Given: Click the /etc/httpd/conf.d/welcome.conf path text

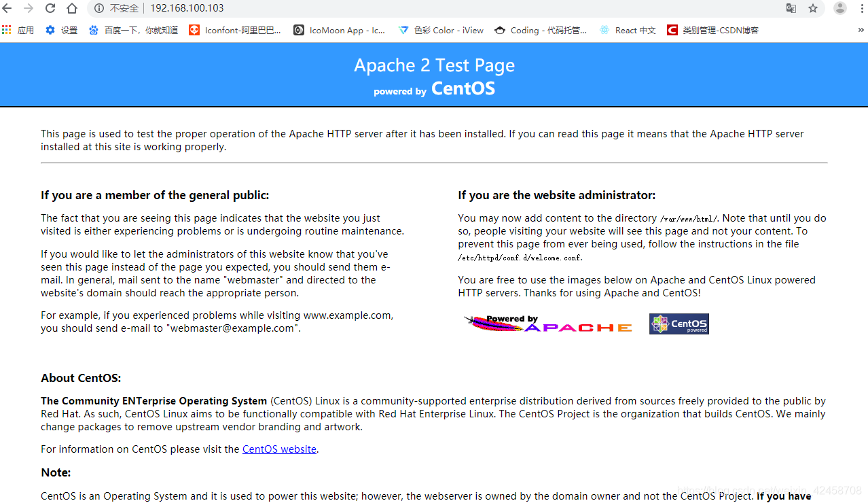Looking at the screenshot, I should [x=520, y=258].
